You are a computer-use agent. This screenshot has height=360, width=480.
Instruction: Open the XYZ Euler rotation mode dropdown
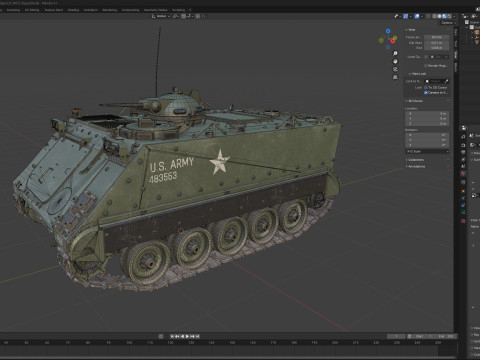pyautogui.click(x=427, y=151)
